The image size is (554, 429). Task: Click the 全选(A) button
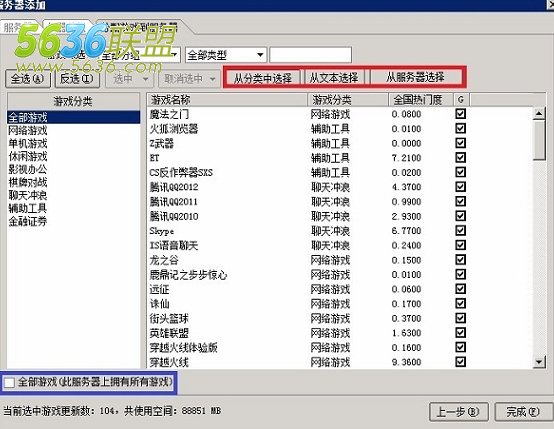tap(28, 79)
